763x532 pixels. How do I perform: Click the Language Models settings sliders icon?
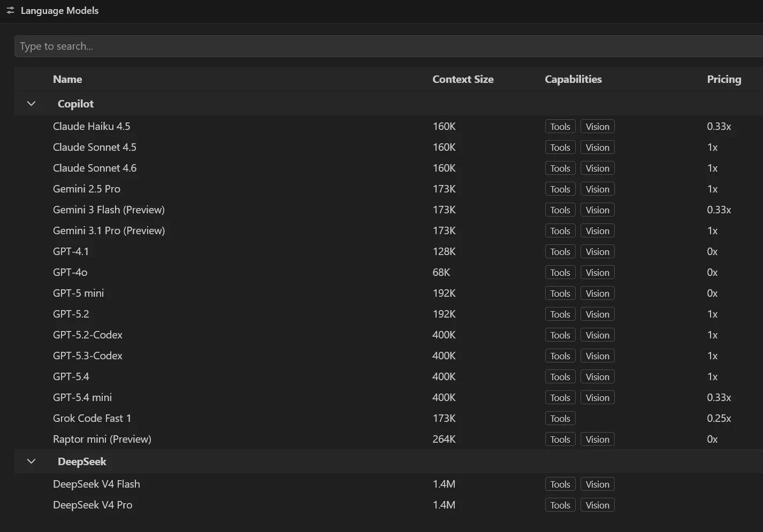(x=10, y=11)
